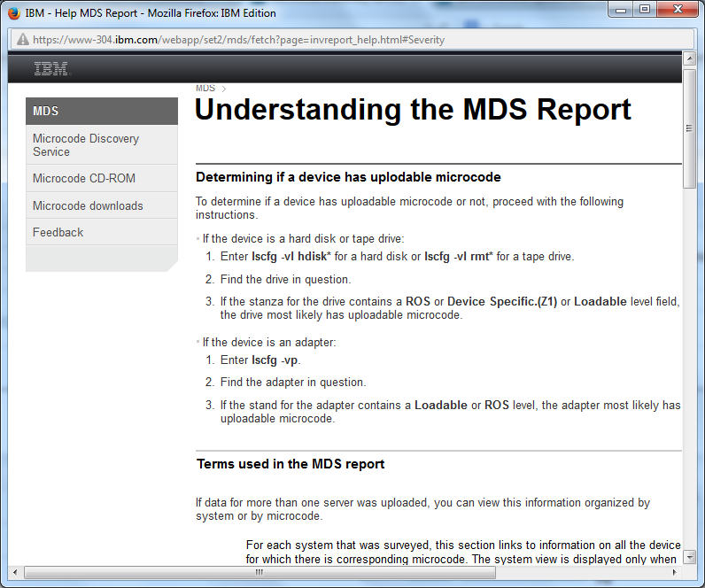The height and width of the screenshot is (588, 705).
Task: Click the Firefox icon in the title bar
Action: pyautogui.click(x=13, y=13)
